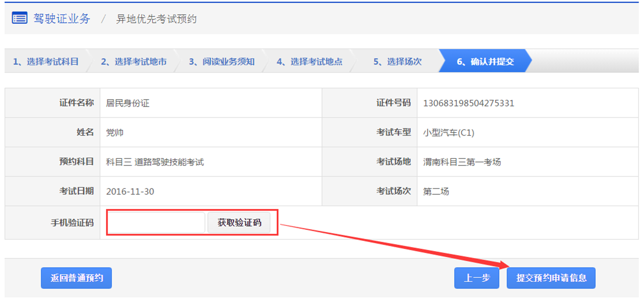Jump to step 5 选择场次
Screen dimensions: 644x302
[x=397, y=61]
